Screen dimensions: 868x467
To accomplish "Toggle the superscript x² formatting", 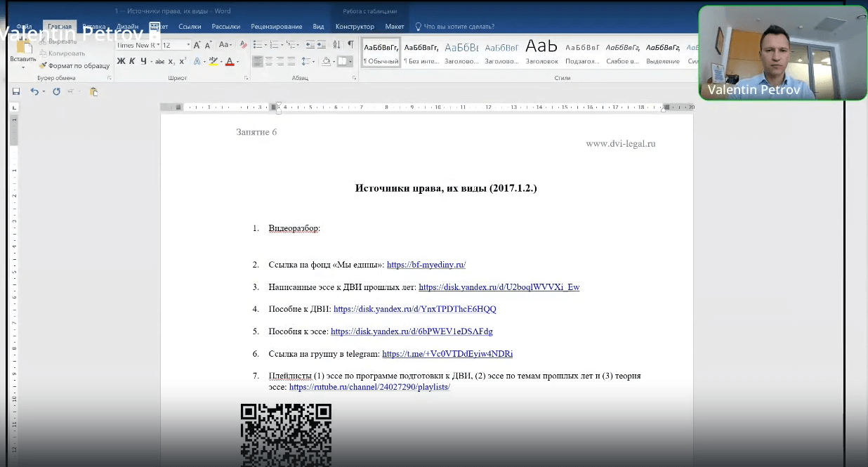I will 182,60.
